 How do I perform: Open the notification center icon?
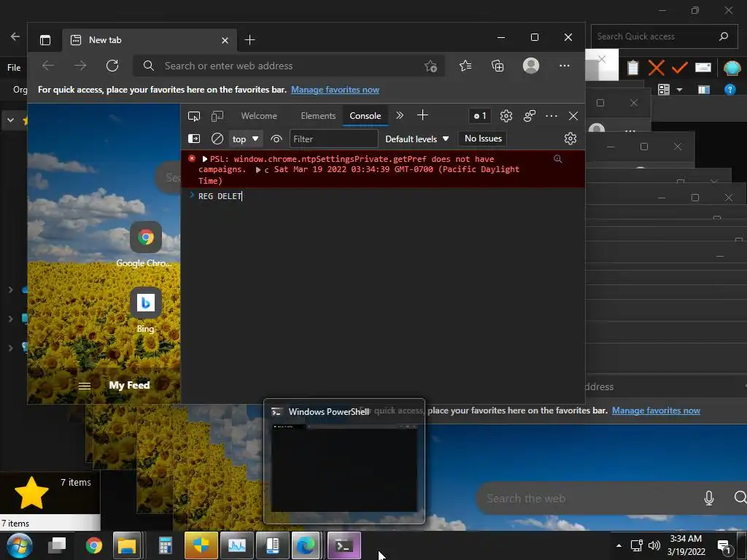point(724,547)
